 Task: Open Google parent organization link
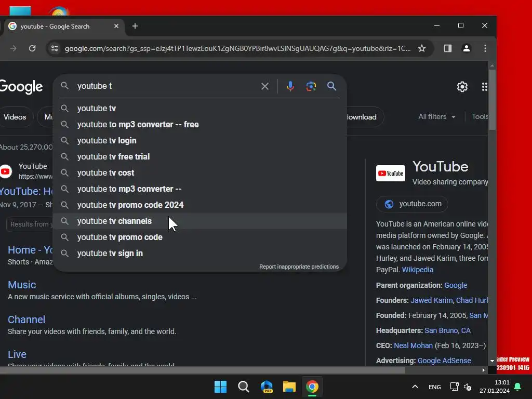point(456,285)
